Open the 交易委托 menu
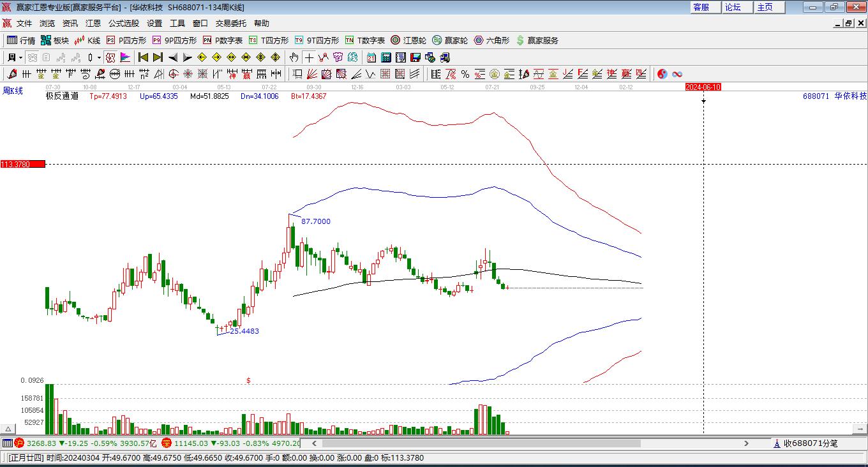 tap(230, 23)
